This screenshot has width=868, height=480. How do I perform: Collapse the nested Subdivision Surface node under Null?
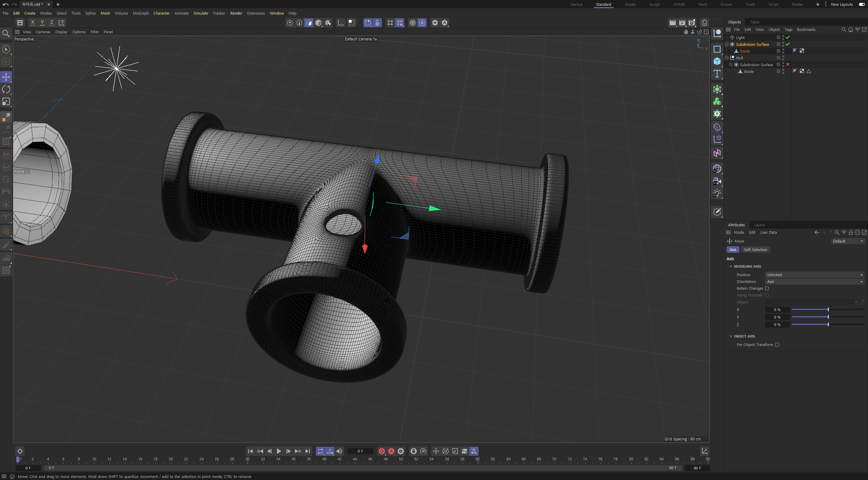pyautogui.click(x=731, y=65)
